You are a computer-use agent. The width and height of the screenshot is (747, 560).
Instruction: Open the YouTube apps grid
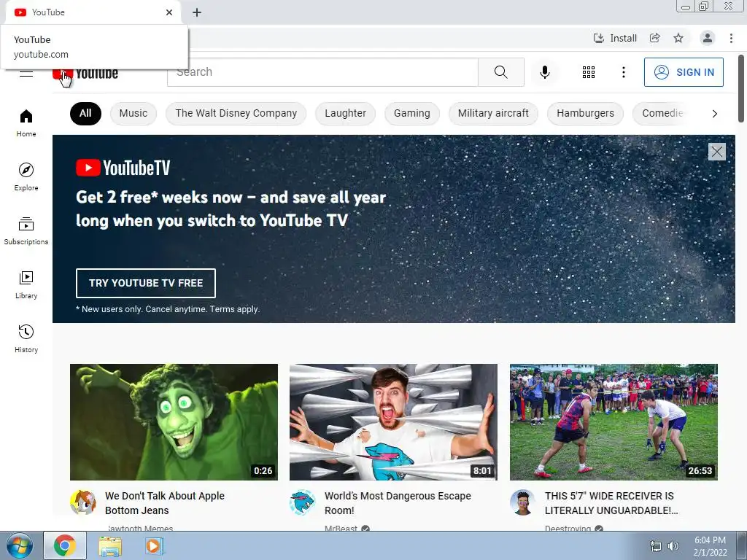pos(589,72)
